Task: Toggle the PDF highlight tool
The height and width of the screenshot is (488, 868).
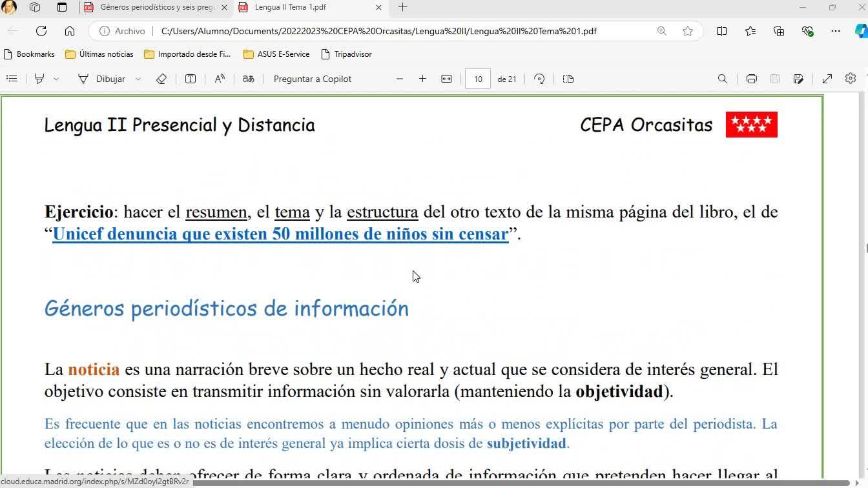Action: click(x=39, y=79)
